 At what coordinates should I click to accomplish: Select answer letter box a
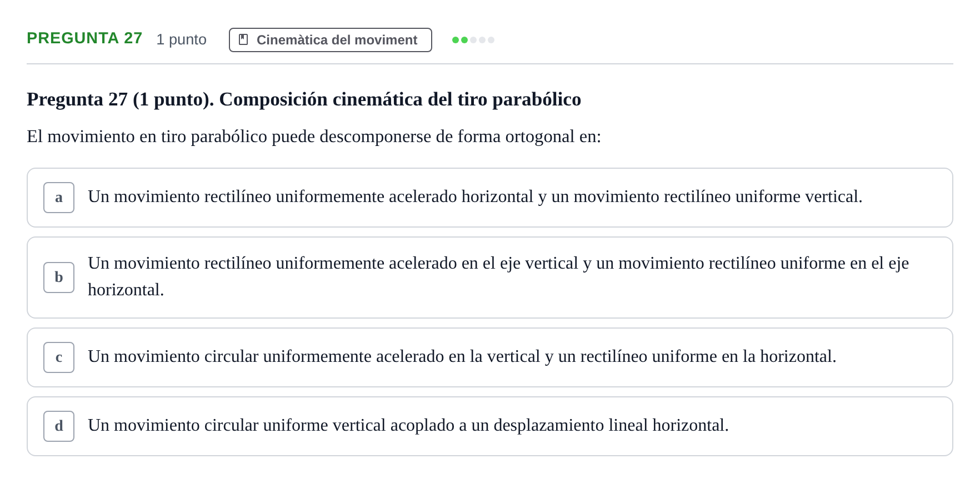[59, 198]
